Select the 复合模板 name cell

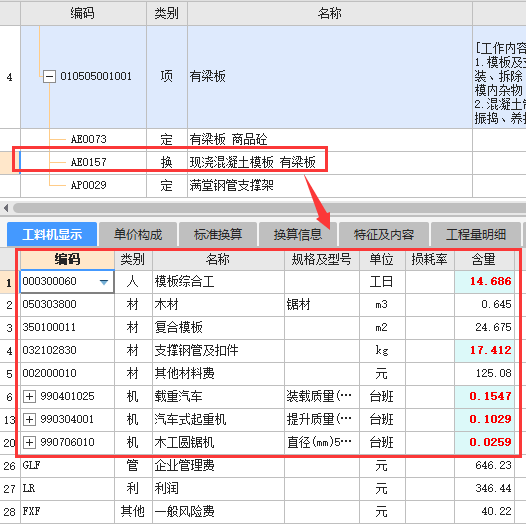tap(218, 328)
